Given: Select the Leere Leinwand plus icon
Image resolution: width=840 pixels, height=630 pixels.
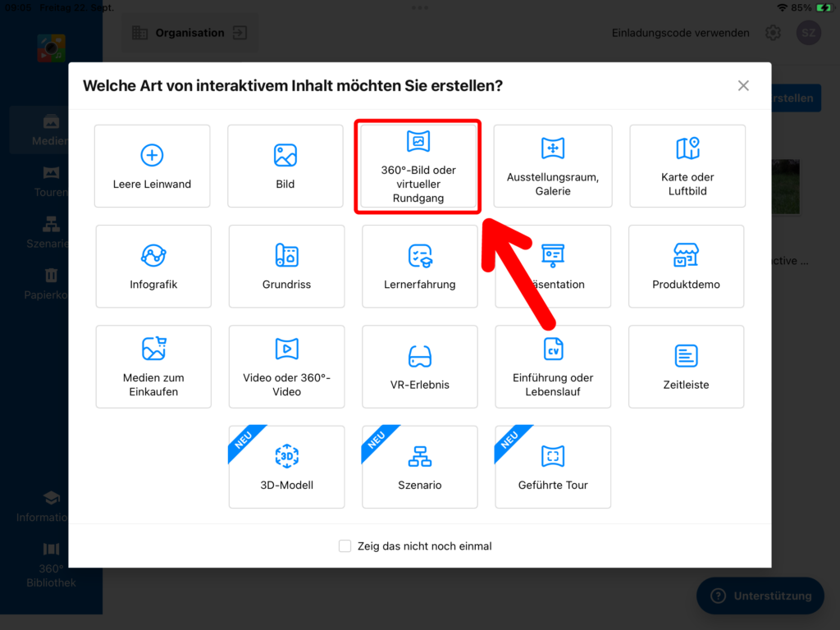Looking at the screenshot, I should click(152, 156).
